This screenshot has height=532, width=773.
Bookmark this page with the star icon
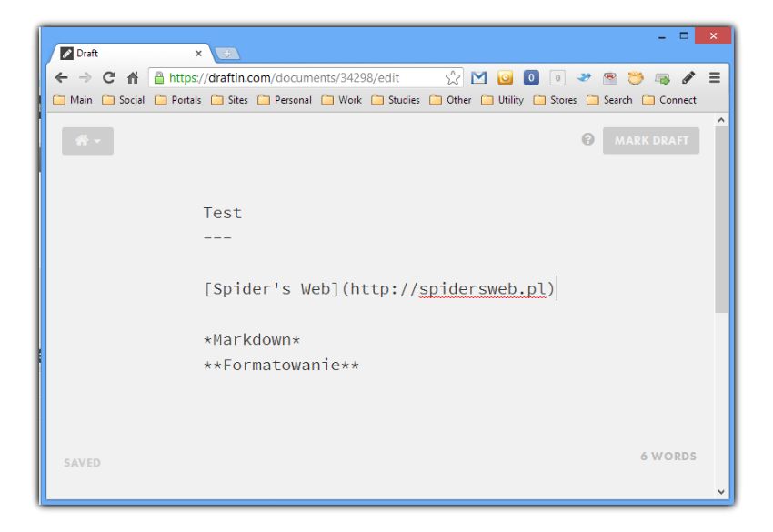click(453, 78)
